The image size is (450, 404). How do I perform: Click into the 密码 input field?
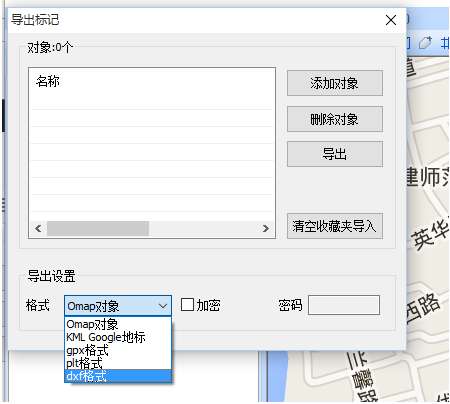point(344,305)
